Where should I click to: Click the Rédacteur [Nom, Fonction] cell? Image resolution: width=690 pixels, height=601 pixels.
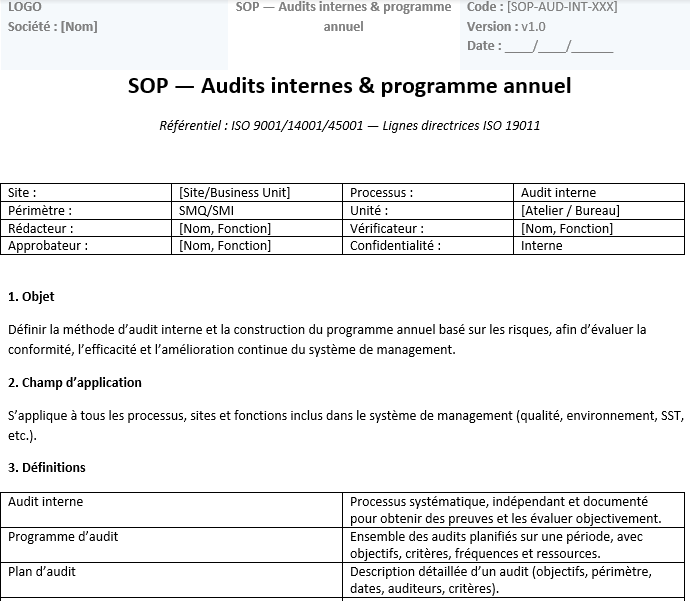coord(225,228)
